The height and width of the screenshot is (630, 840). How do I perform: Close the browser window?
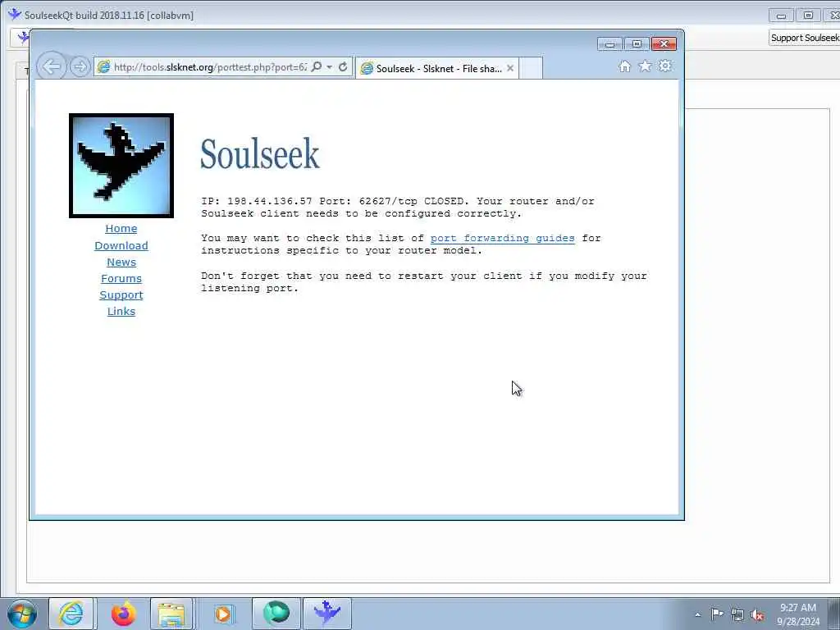pos(664,44)
